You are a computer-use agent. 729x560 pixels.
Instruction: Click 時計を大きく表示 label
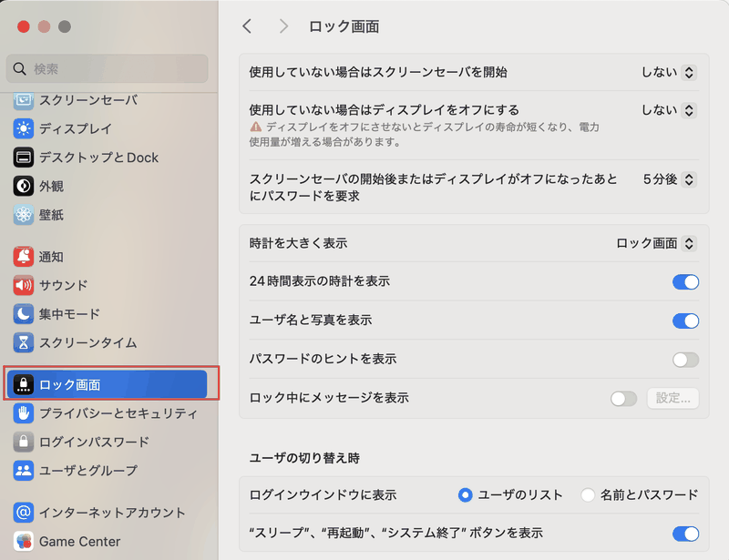(298, 243)
